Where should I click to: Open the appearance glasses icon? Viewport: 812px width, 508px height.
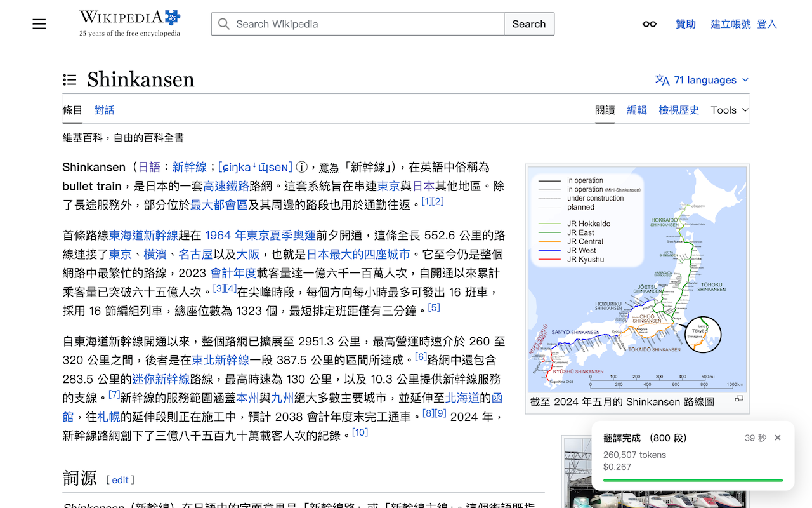649,24
